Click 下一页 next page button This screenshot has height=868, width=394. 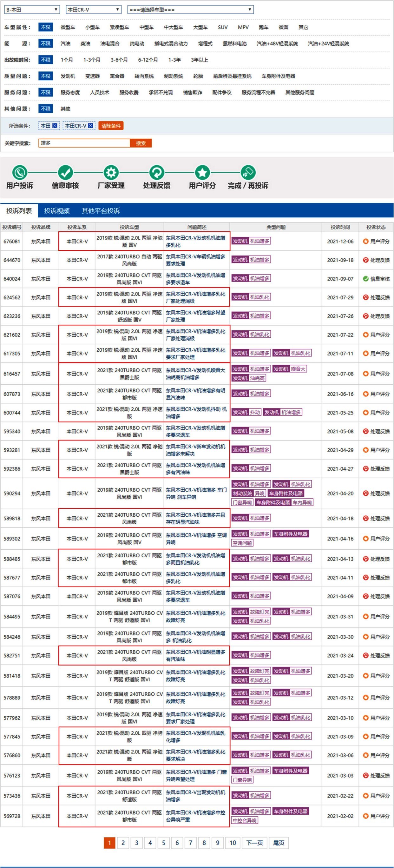(254, 843)
